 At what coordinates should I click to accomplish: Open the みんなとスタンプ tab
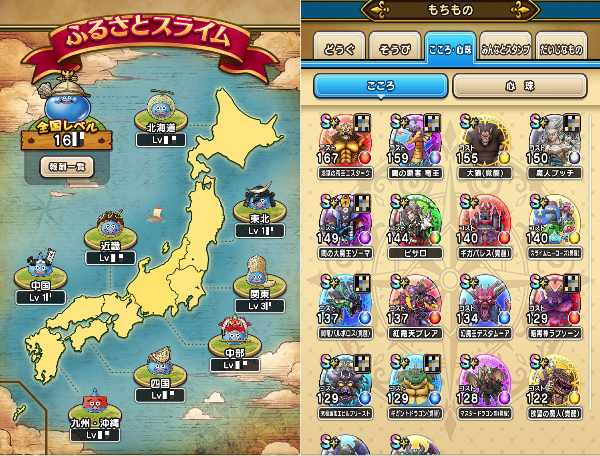pos(505,48)
